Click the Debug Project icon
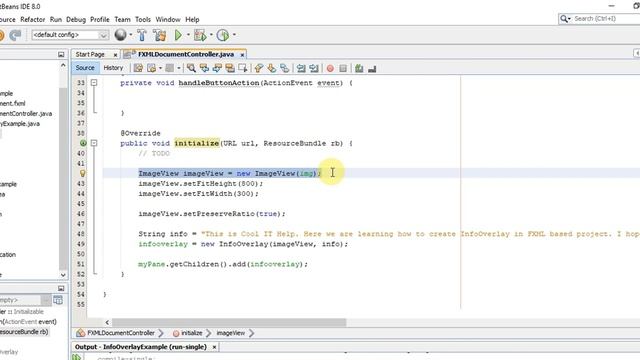640x360 pixels. click(x=200, y=35)
